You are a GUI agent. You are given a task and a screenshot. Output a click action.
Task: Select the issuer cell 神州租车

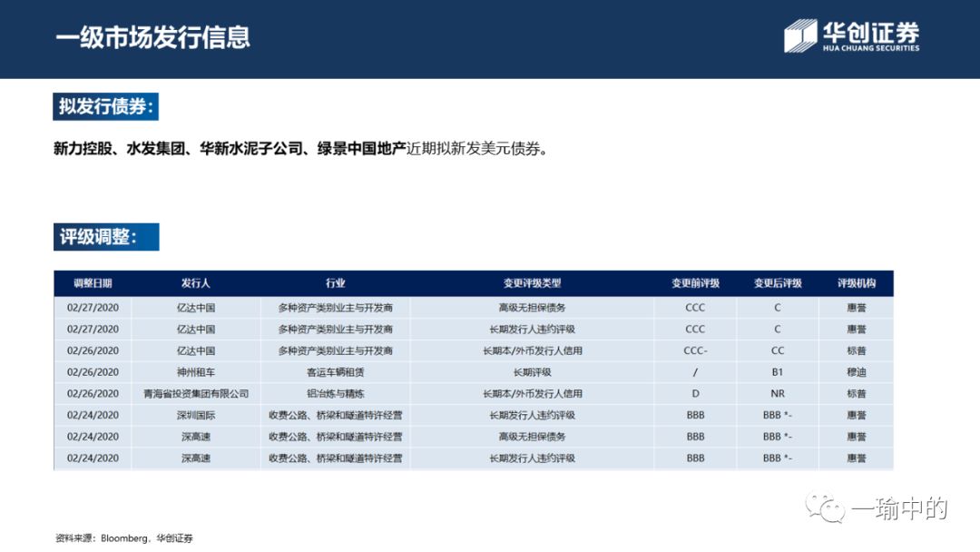[x=196, y=372]
